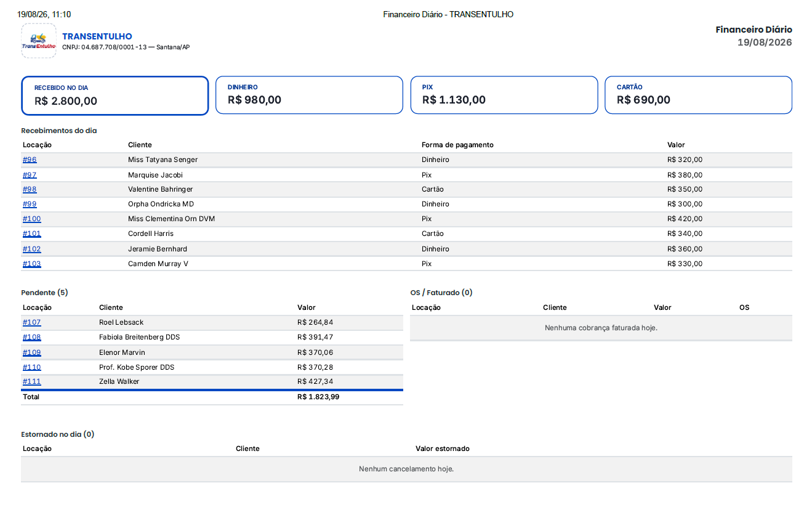Click pending client Fabiola Breitenberg DDS

click(x=140, y=337)
